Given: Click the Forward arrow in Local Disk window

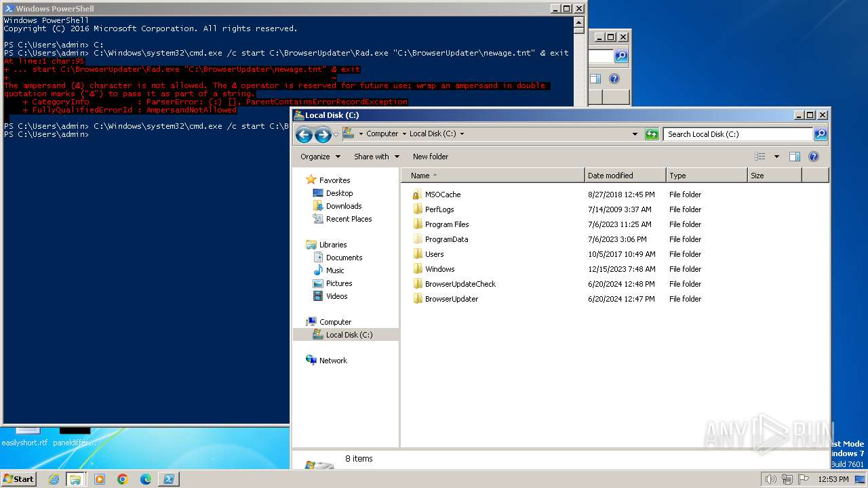Looking at the screenshot, I should point(323,134).
